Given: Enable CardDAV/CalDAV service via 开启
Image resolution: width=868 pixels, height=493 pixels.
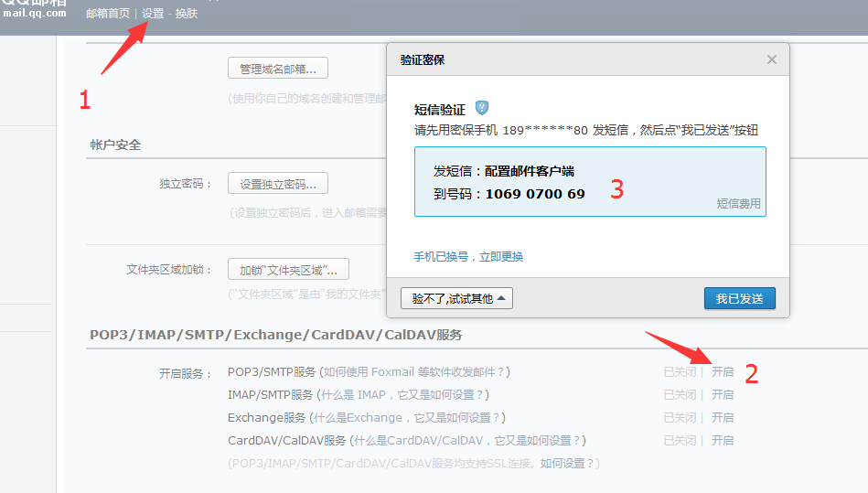Looking at the screenshot, I should click(x=723, y=441).
